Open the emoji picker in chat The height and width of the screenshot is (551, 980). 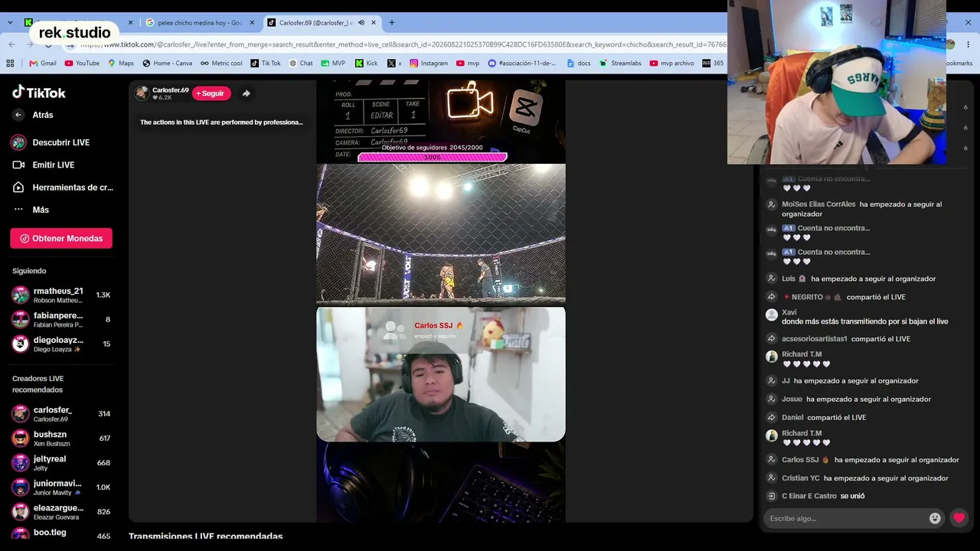point(935,519)
